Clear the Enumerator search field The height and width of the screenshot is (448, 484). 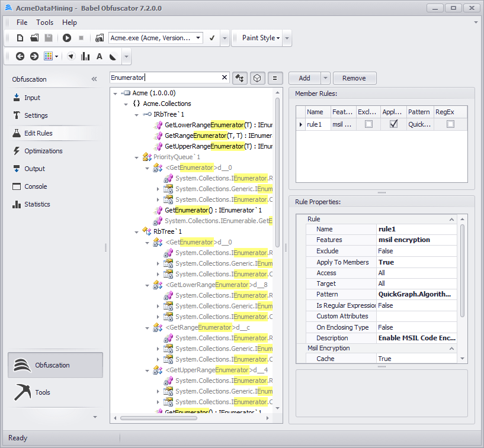(x=224, y=78)
